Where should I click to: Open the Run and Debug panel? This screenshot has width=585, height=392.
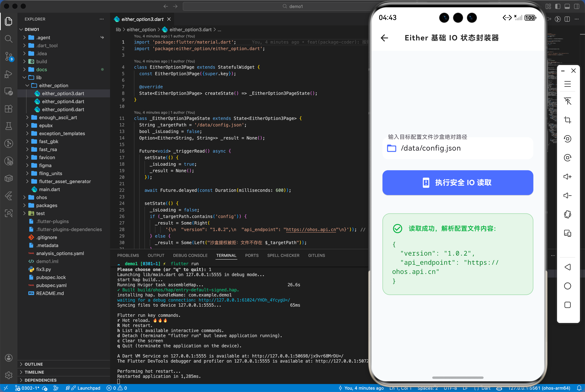[9, 74]
